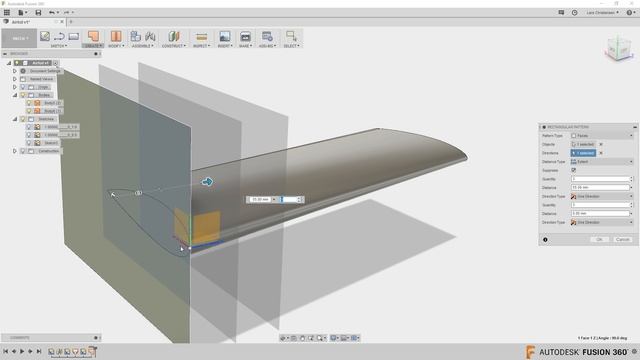This screenshot has width=640, height=360.
Task: Toggle the Suppress checkbox in pattern dialog
Action: [573, 170]
